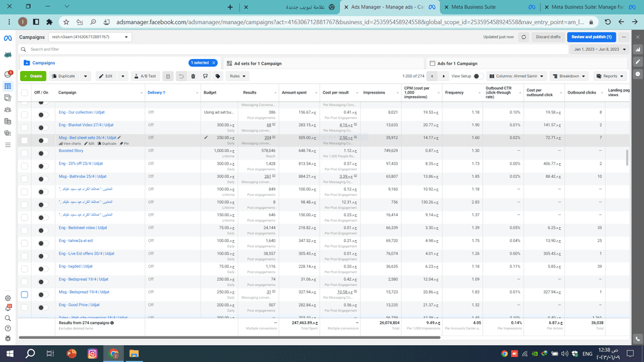644x362 pixels.
Task: Open All tools hamburger menu
Action: point(8,145)
